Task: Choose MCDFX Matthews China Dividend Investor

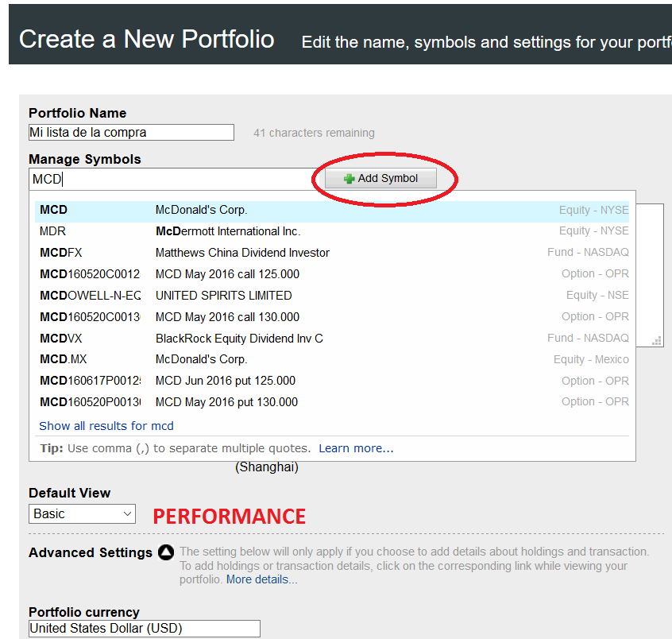Action: (x=334, y=253)
